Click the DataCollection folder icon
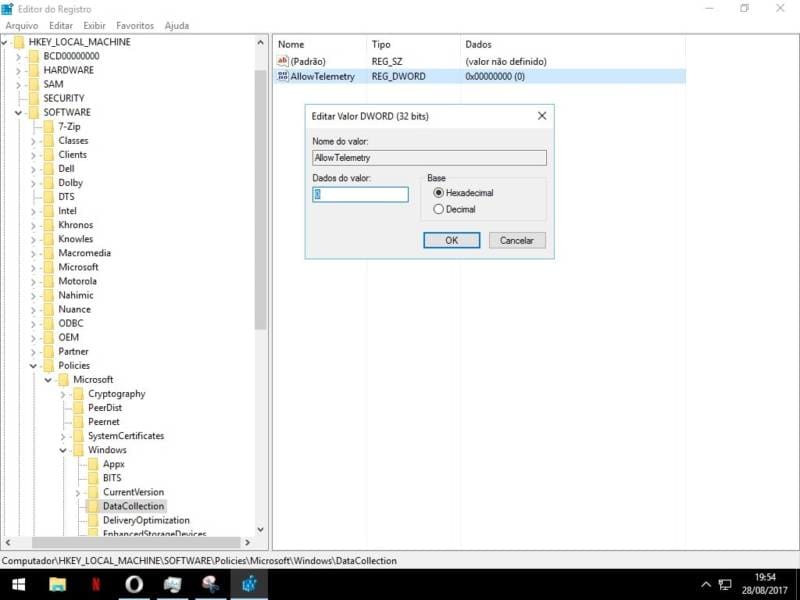Viewport: 800px width, 600px height. click(x=93, y=506)
